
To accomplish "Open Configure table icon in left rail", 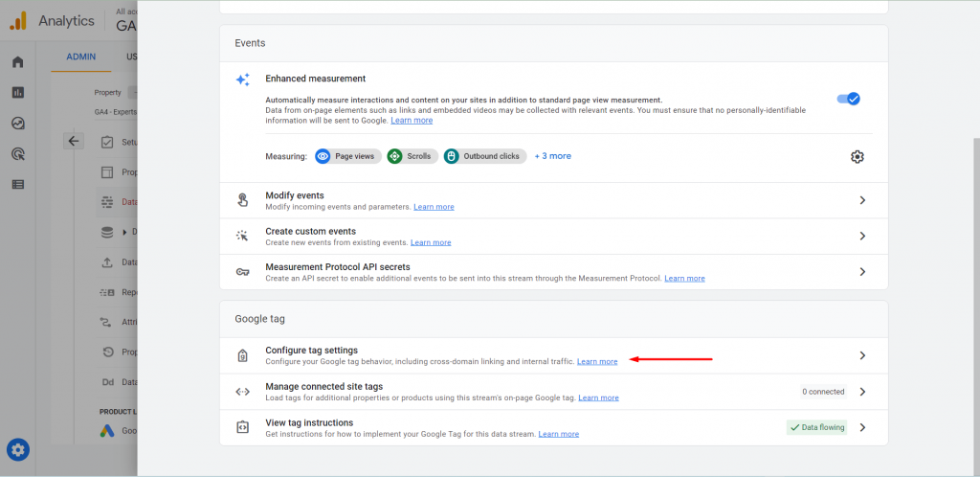I will click(17, 185).
